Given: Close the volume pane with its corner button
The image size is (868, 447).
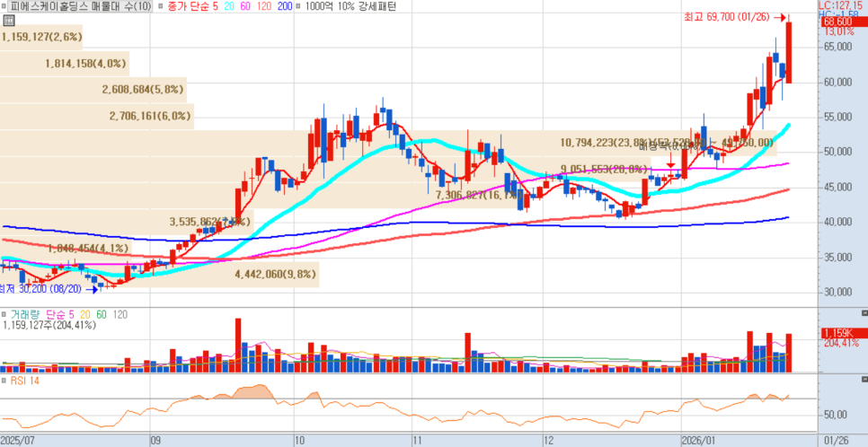Looking at the screenshot, I should click(x=864, y=313).
